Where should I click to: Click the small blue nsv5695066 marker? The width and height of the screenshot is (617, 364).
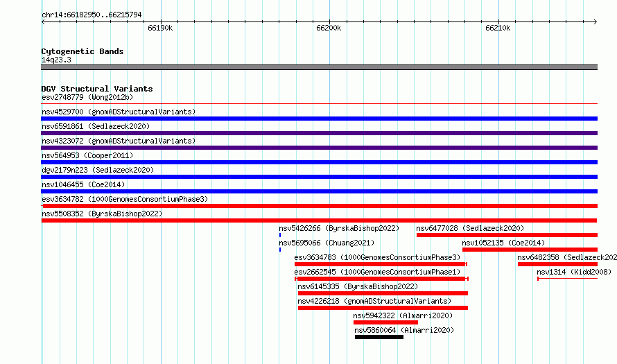(x=280, y=250)
